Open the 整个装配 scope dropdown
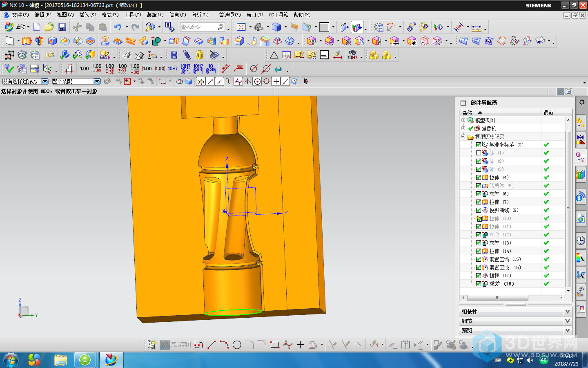588x368 pixels. (97, 81)
